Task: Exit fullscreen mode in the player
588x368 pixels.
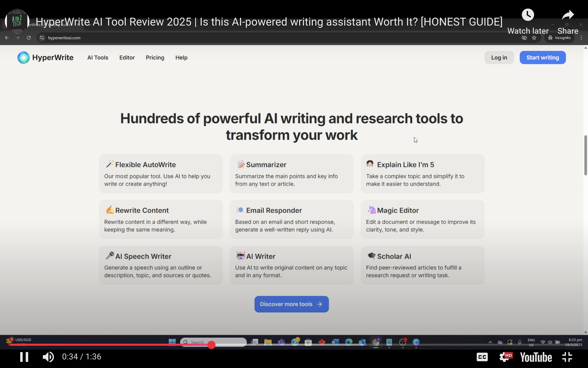Action: point(567,357)
